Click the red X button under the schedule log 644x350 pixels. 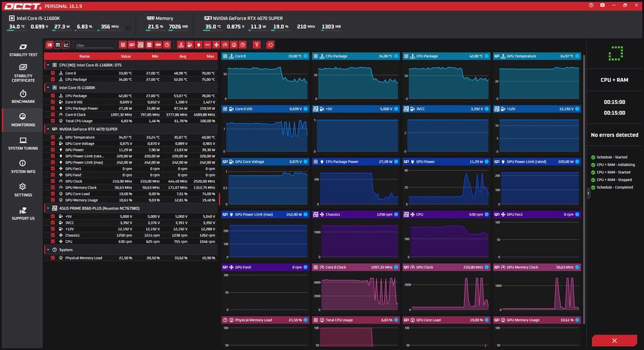(614, 340)
